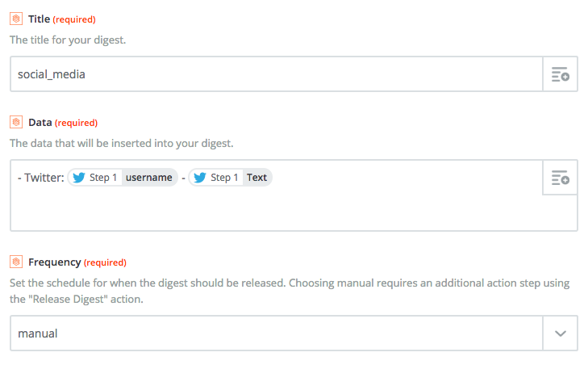The image size is (588, 365).
Task: Click Twitter bird icon in Text pill
Action: [200, 177]
